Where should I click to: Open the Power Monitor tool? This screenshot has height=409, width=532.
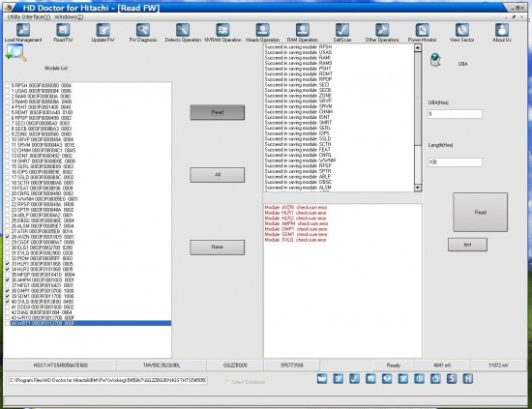click(x=422, y=33)
